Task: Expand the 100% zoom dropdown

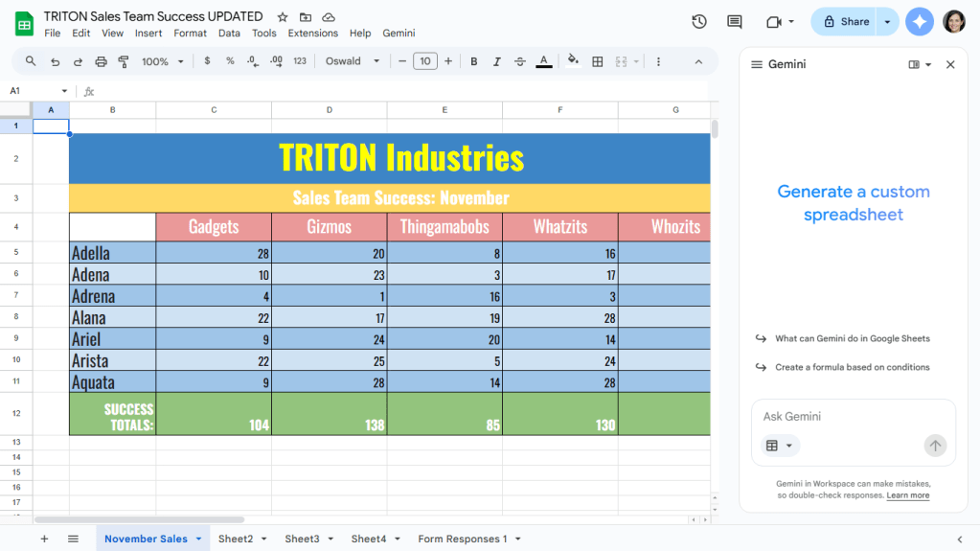Action: (161, 61)
